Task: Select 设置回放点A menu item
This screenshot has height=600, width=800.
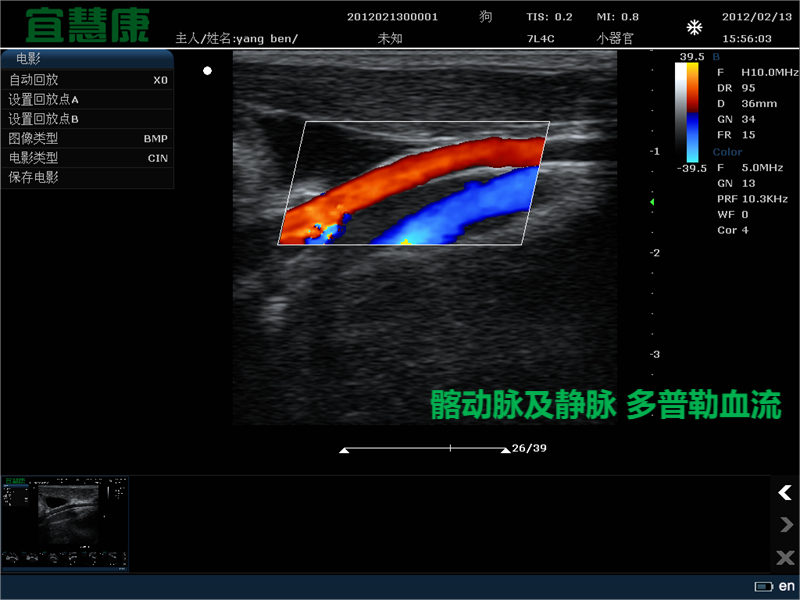Action: click(x=87, y=100)
